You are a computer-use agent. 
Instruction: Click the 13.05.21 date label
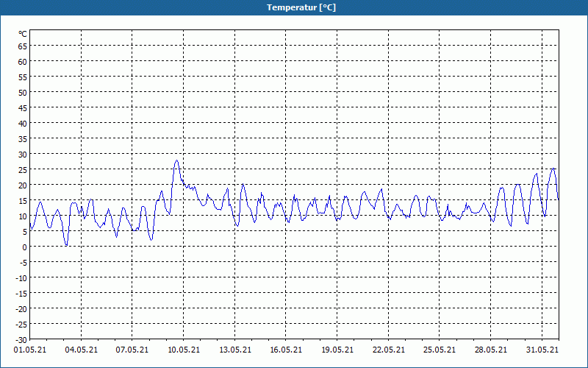[235, 350]
